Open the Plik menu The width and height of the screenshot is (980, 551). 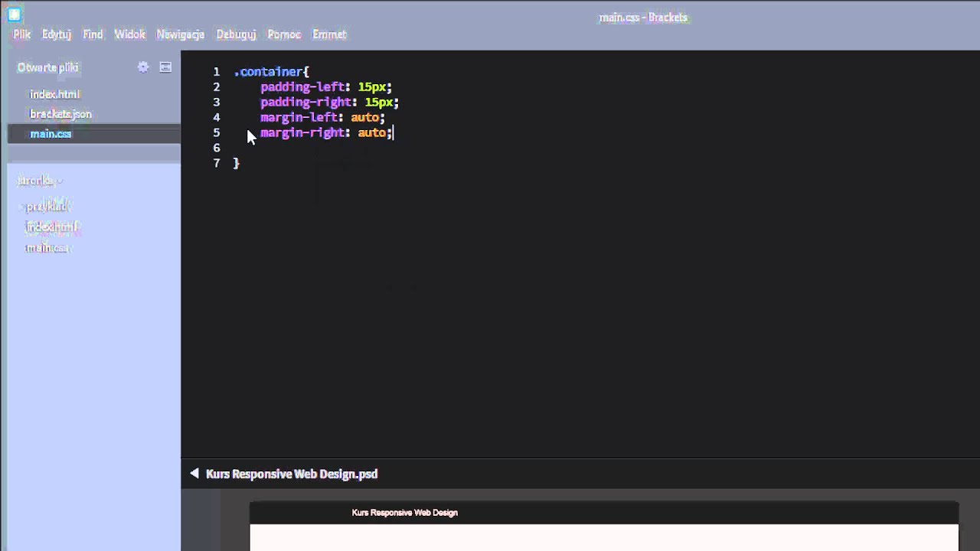click(x=22, y=34)
